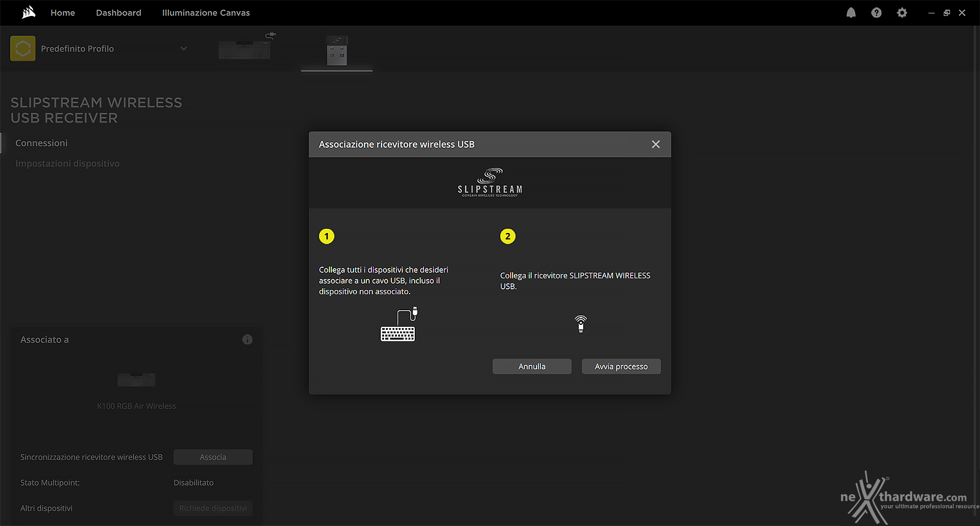Select the USB receiver device thumbnail
Viewport: 980px width, 526px height.
[337, 50]
